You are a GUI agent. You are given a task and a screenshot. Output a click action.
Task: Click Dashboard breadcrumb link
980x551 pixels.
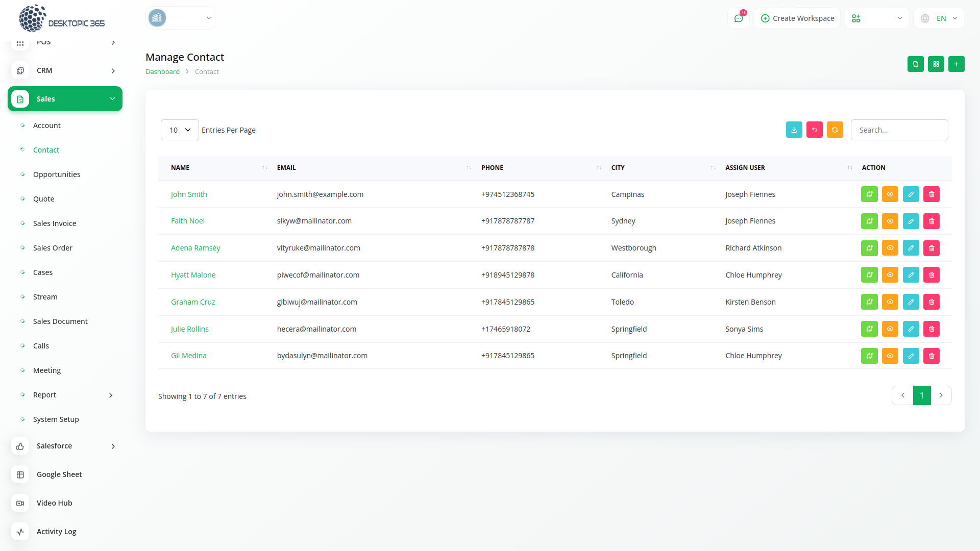coord(162,72)
